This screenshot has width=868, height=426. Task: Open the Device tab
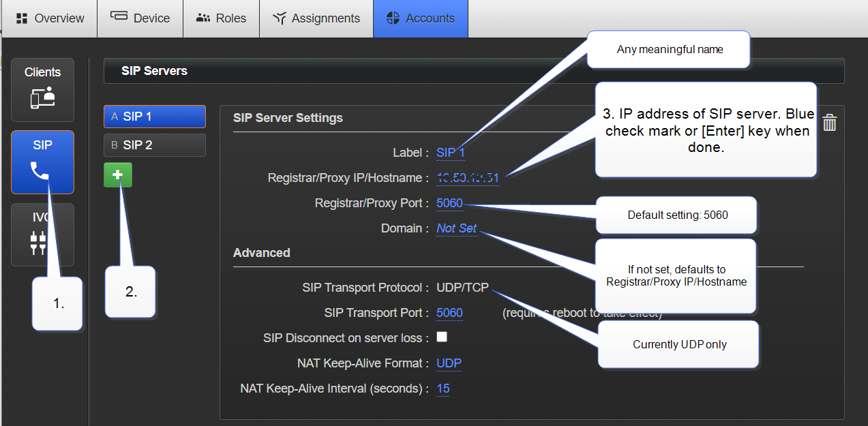140,18
